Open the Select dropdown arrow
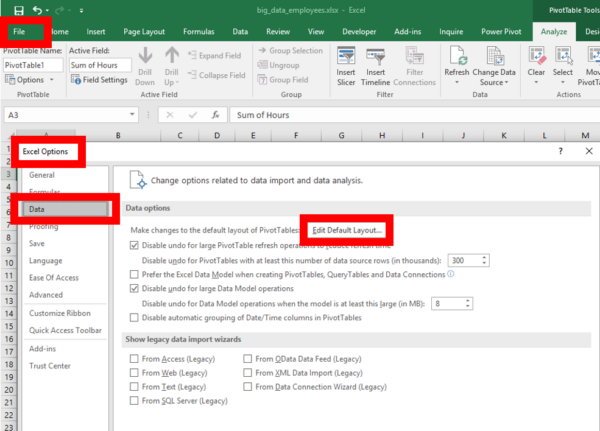600x431 pixels. (x=563, y=82)
